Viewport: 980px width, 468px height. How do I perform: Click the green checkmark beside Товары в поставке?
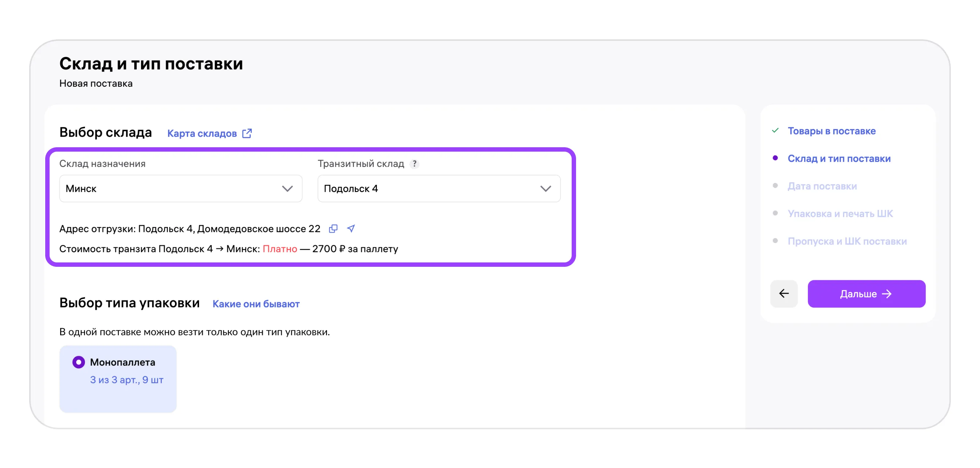(x=775, y=131)
